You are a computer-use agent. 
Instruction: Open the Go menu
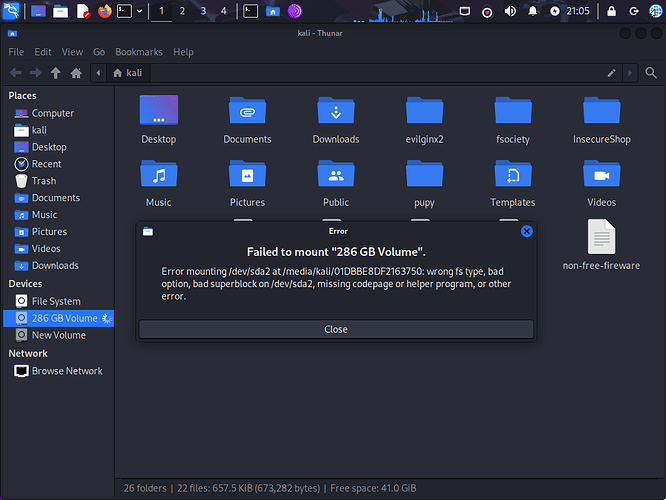[x=99, y=52]
